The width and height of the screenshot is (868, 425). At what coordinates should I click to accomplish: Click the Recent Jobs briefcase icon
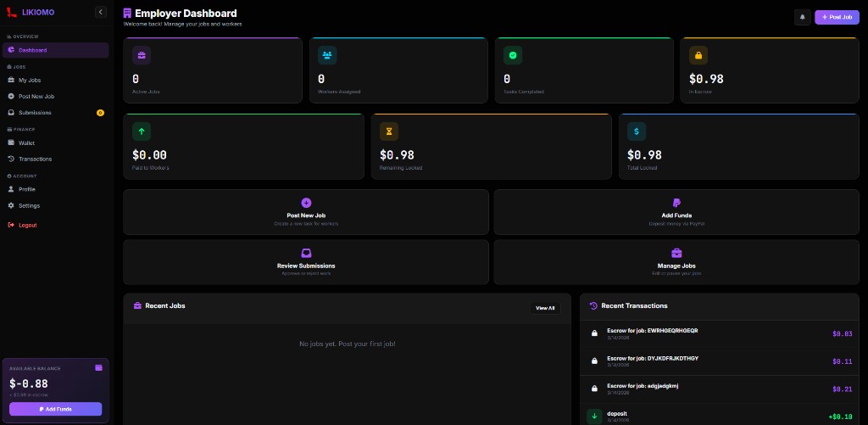tap(138, 305)
